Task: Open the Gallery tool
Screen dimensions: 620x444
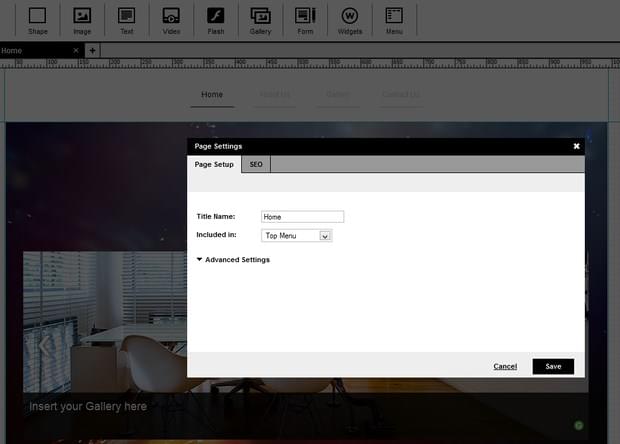Action: 261,21
